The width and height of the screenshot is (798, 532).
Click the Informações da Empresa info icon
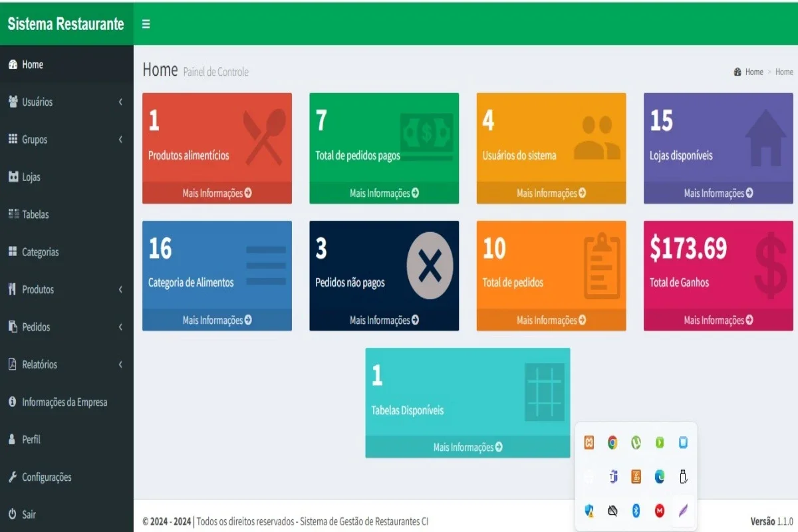point(12,402)
